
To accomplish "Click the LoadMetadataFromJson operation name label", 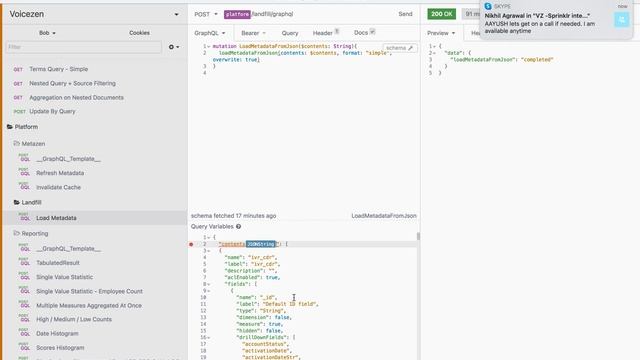I will click(384, 216).
